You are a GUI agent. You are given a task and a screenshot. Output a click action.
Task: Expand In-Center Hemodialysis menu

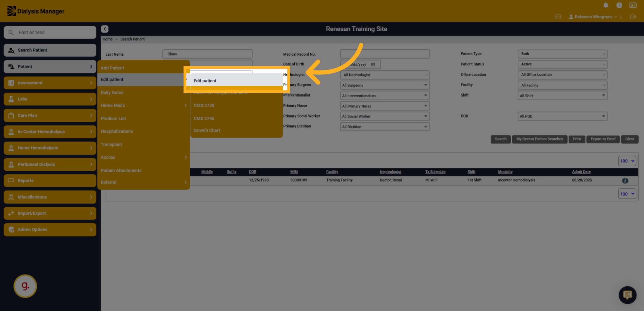(x=50, y=132)
